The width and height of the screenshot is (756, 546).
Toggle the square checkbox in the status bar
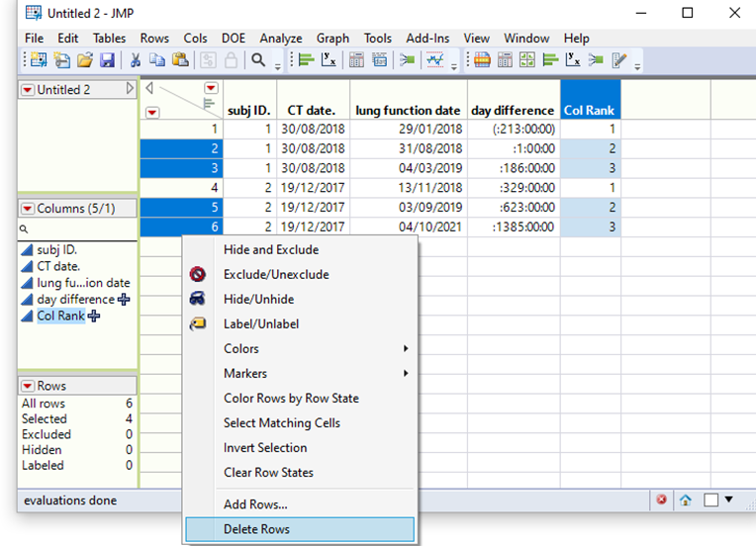pos(711,500)
